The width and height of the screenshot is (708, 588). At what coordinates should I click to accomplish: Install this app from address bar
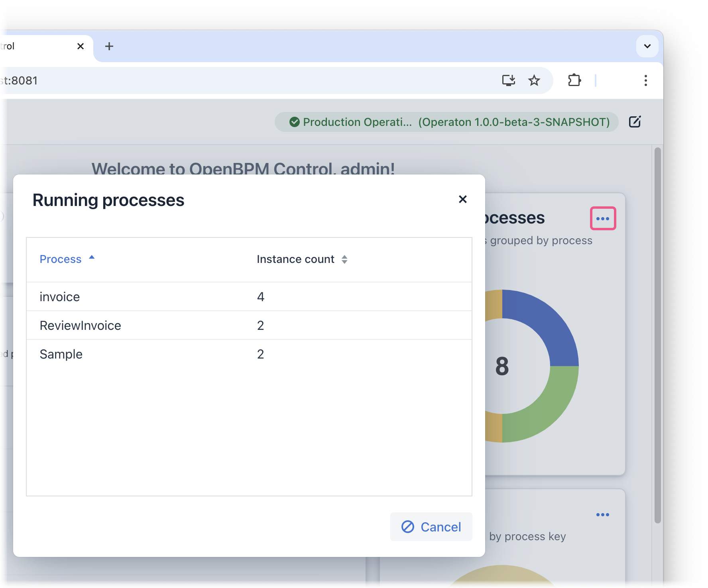point(508,80)
